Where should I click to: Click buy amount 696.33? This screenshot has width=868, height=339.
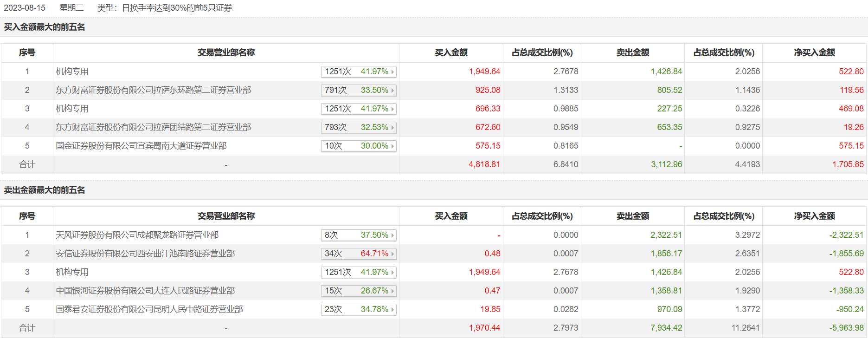point(488,109)
